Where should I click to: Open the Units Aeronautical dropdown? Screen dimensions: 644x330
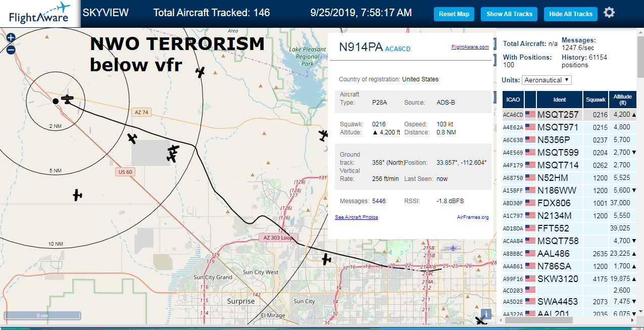[x=547, y=80]
